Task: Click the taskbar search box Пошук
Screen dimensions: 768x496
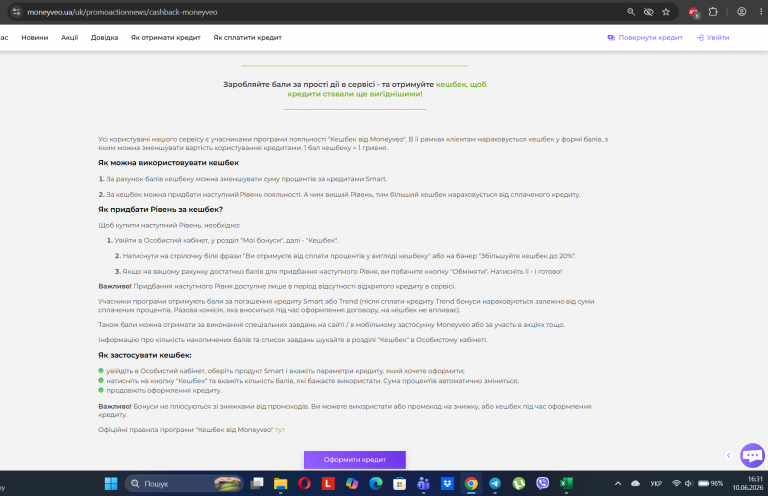Action: click(185, 484)
